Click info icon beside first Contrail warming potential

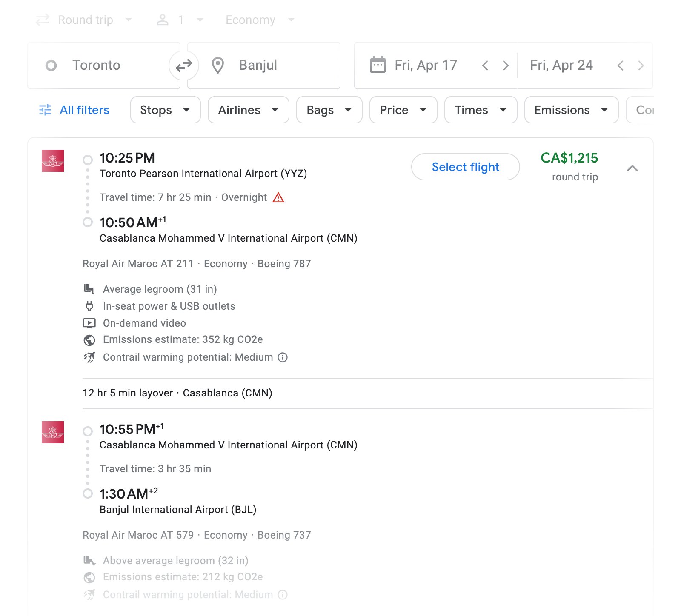point(283,357)
